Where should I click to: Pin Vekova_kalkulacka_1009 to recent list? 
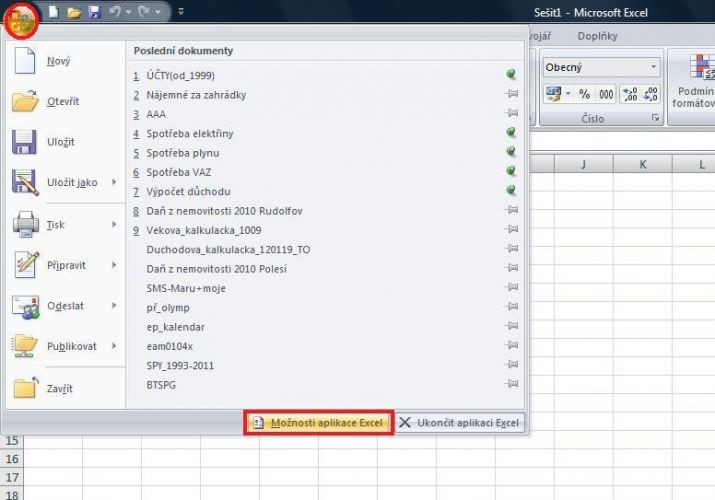tap(512, 229)
